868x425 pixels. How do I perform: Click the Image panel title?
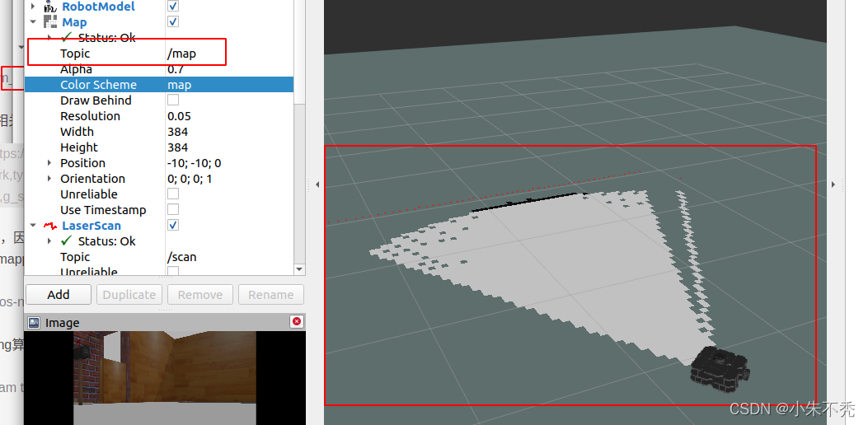click(62, 323)
